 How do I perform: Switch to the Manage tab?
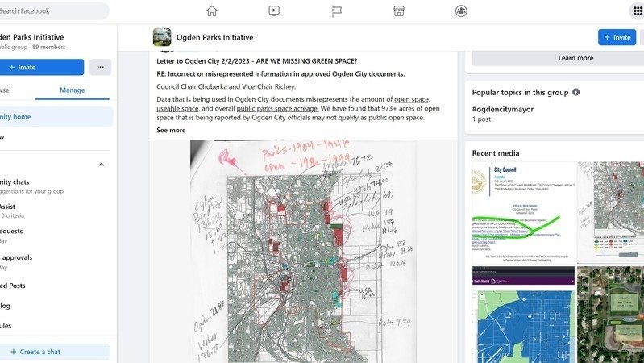73,90
